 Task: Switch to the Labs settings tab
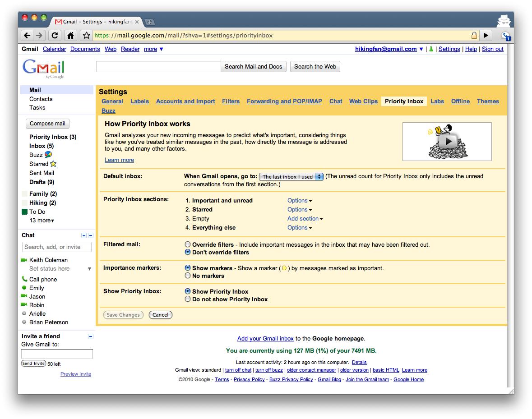point(437,101)
